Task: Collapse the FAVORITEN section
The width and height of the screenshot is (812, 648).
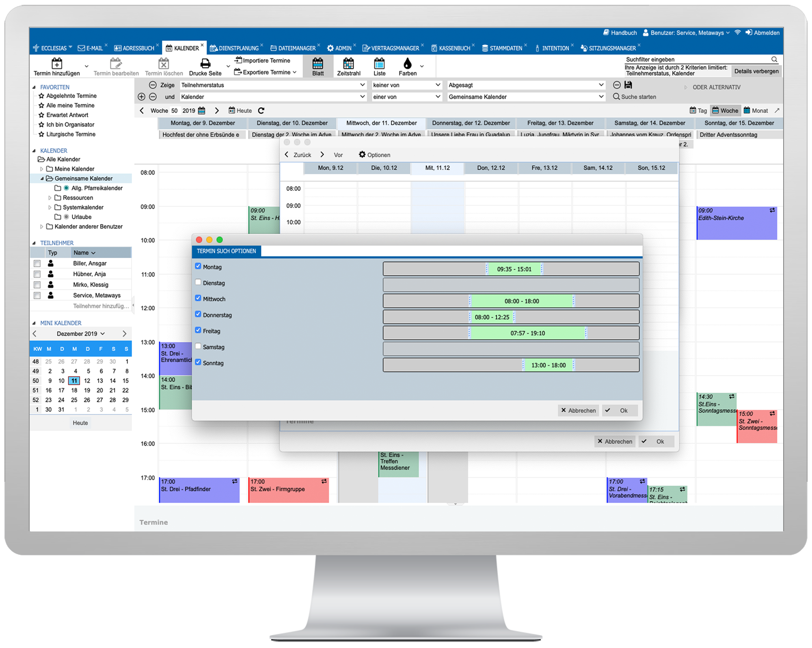Action: pyautogui.click(x=34, y=87)
